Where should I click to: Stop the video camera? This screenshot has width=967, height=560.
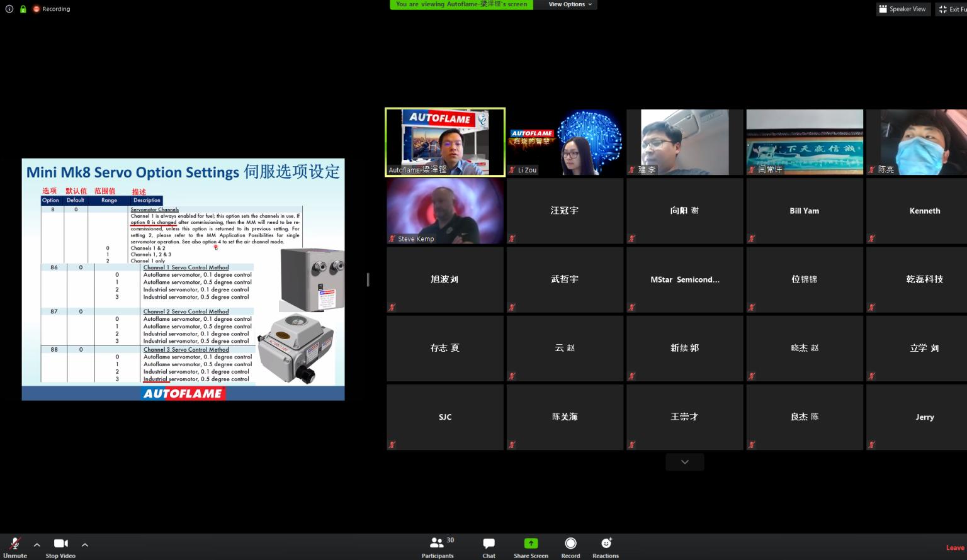click(60, 546)
